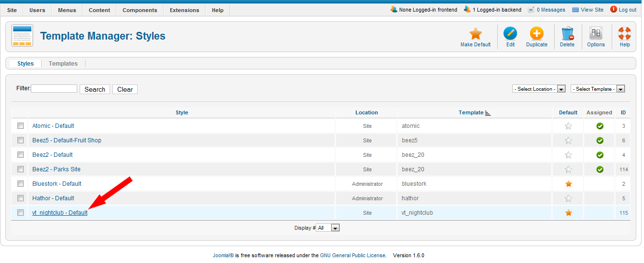644x263 pixels.
Task: Click the Duplicate toolbar icon
Action: point(536,34)
